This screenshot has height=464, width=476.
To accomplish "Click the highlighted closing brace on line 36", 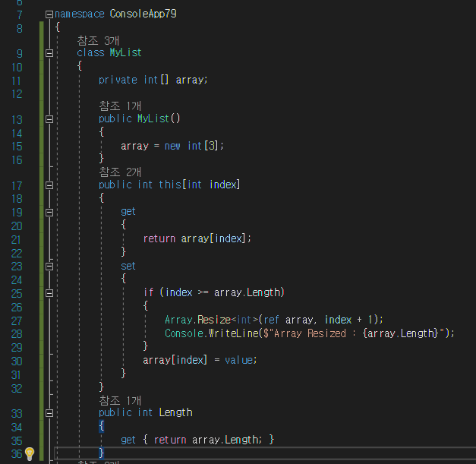I will [102, 453].
